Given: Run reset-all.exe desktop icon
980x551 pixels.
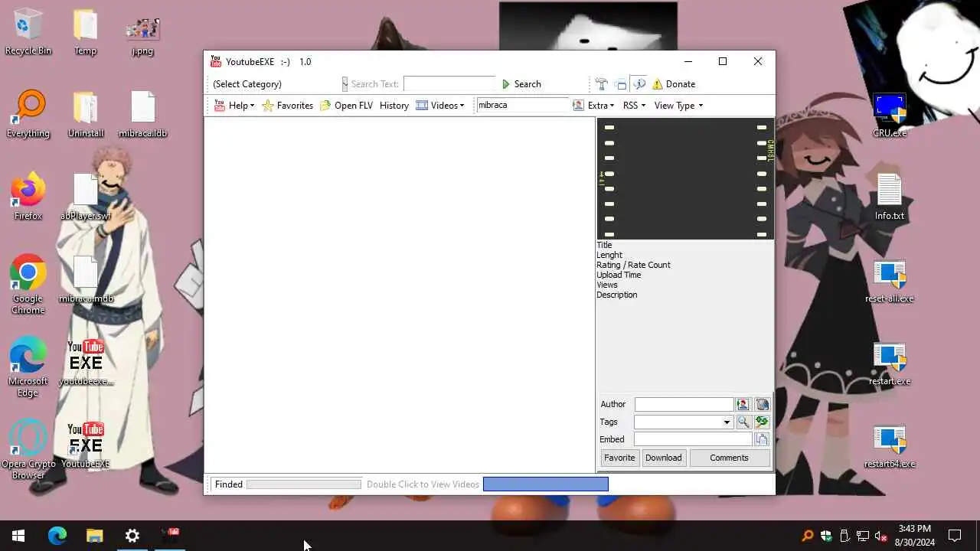Looking at the screenshot, I should click(890, 280).
